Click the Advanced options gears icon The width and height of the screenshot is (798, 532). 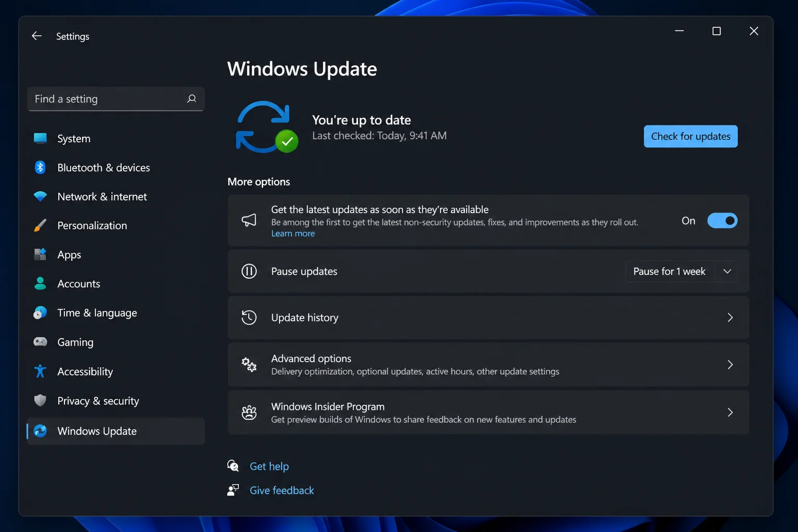249,364
